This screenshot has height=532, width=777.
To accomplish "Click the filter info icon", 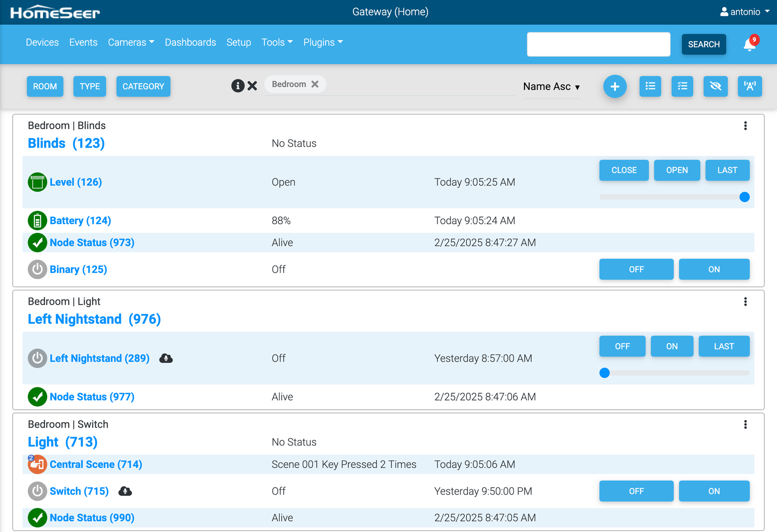I will coord(237,86).
